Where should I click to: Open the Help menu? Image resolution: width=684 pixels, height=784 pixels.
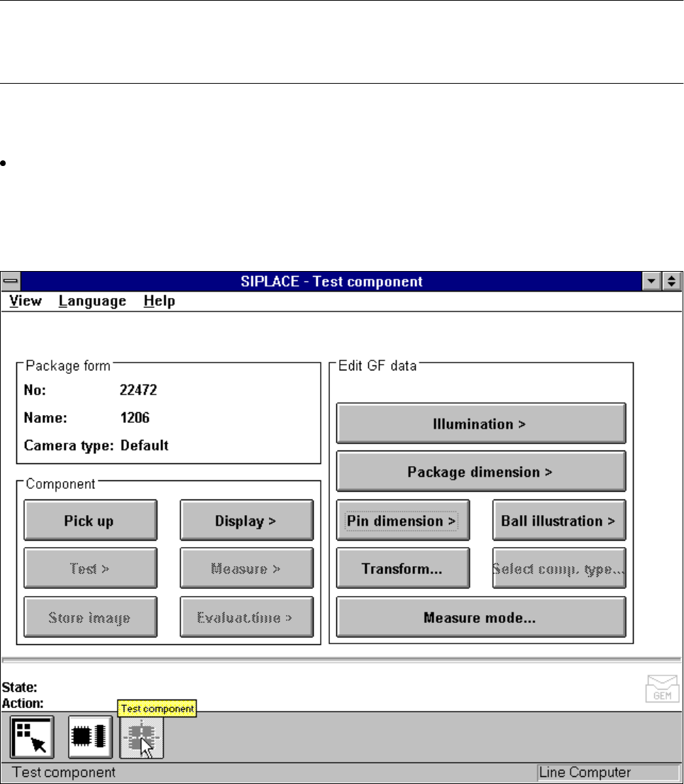tap(160, 301)
